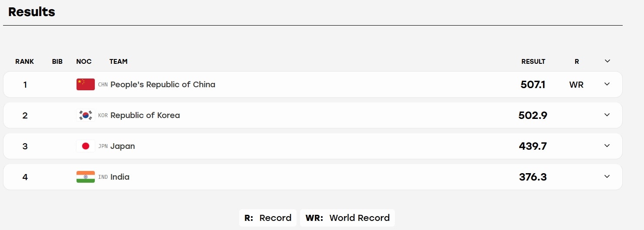644x230 pixels.
Task: Click the 'R: Record' legend chip
Action: [x=268, y=218]
